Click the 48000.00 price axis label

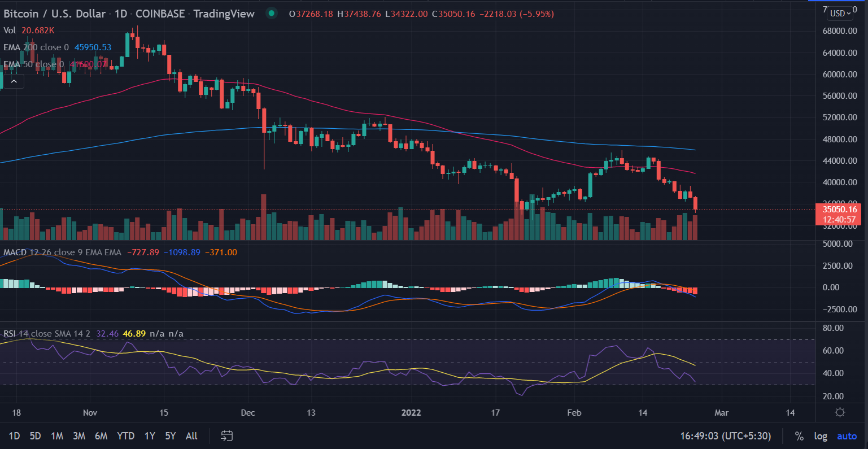point(840,140)
